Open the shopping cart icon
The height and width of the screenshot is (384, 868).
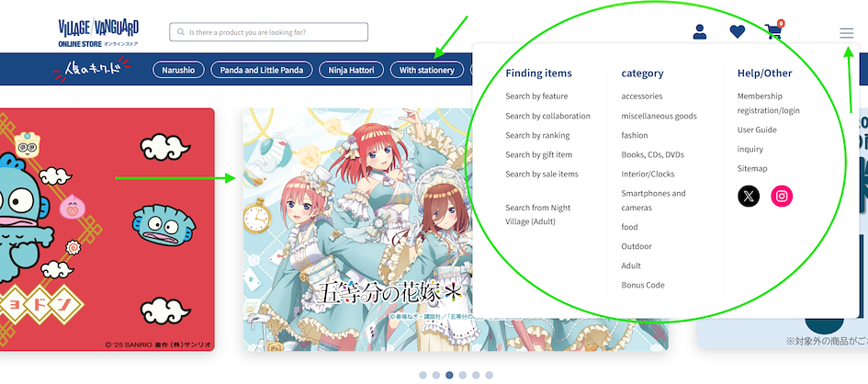773,31
